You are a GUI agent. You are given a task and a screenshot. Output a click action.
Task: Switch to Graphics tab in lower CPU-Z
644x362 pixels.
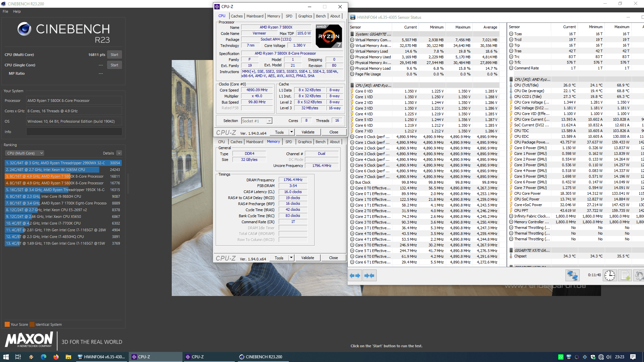pos(305,142)
